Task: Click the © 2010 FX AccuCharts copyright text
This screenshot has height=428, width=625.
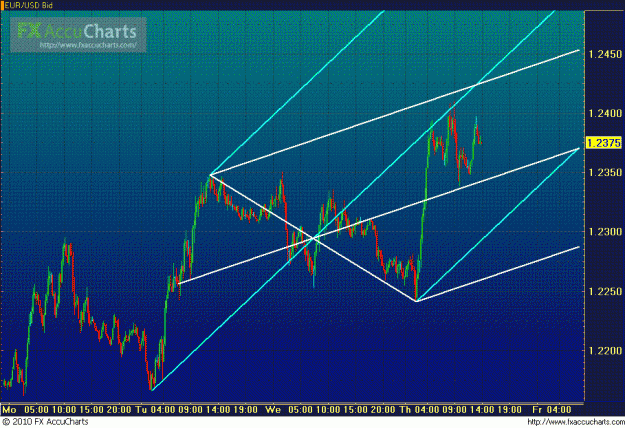Action: click(45, 422)
